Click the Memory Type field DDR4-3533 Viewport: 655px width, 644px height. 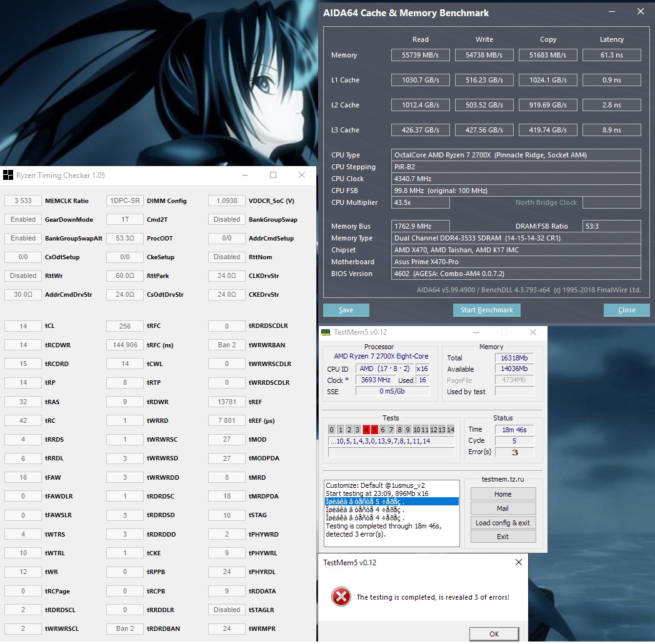(x=516, y=238)
